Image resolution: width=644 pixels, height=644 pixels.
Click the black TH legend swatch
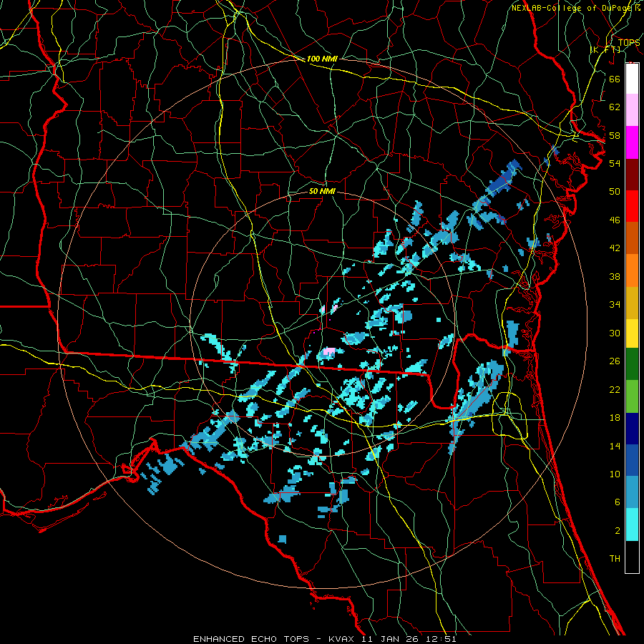(632, 557)
